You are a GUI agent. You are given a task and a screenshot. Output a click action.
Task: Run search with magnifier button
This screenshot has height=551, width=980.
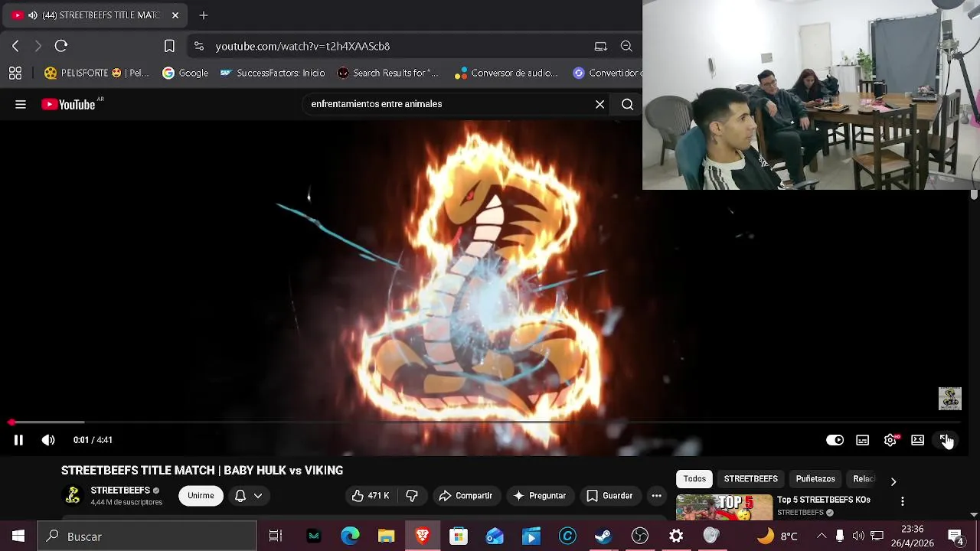[627, 104]
